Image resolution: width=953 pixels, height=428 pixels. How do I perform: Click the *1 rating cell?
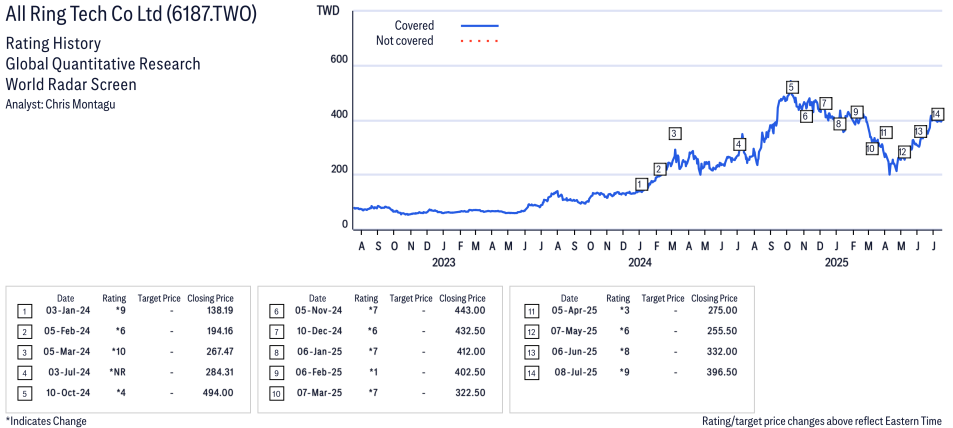click(x=373, y=372)
